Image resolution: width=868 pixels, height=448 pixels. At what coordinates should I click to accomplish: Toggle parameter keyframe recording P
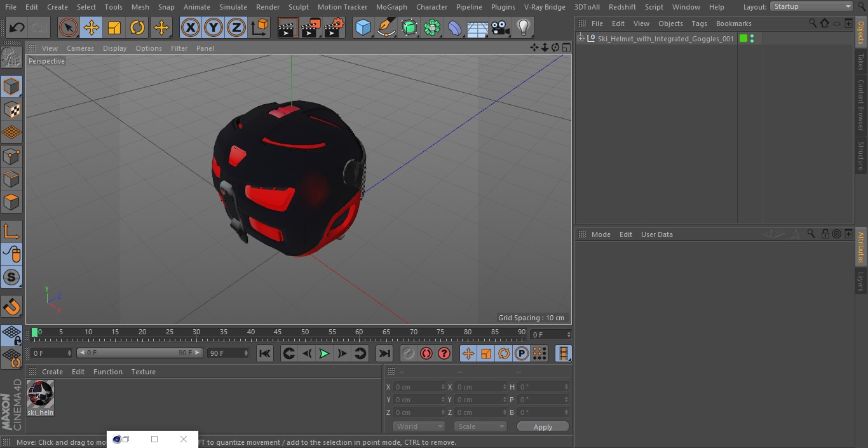coord(522,353)
